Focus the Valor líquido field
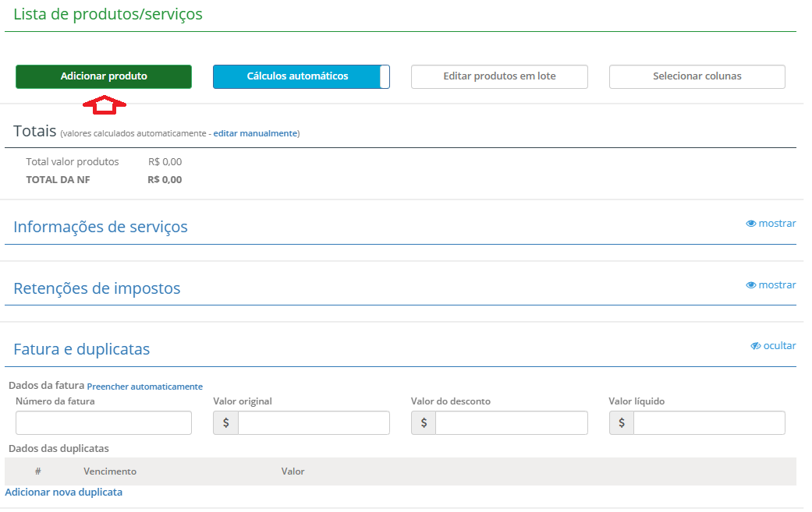The width and height of the screenshot is (812, 512). click(710, 423)
